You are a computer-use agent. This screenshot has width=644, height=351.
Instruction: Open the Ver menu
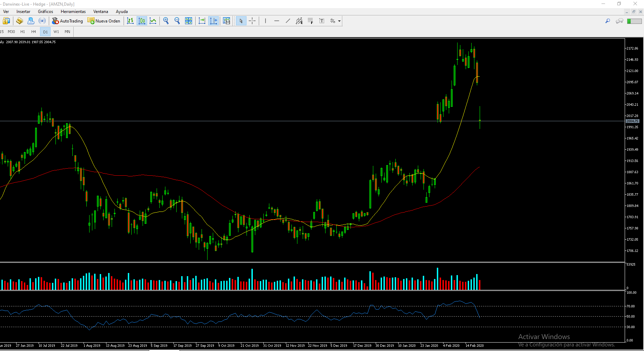click(6, 12)
